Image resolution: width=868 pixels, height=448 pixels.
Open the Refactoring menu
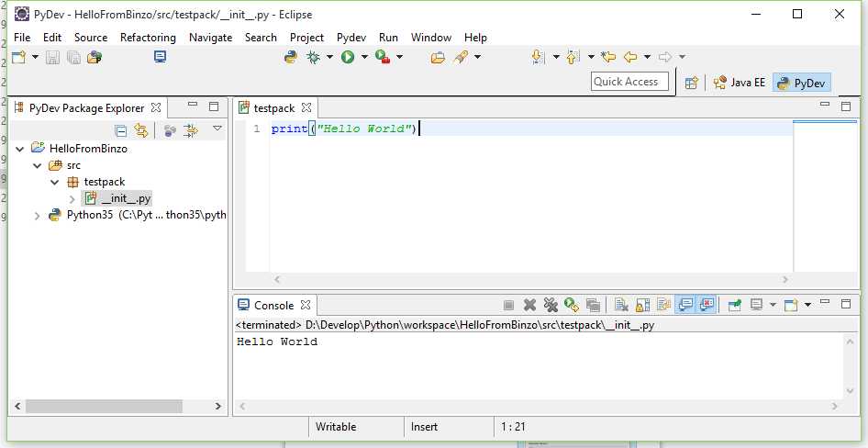[x=148, y=37]
